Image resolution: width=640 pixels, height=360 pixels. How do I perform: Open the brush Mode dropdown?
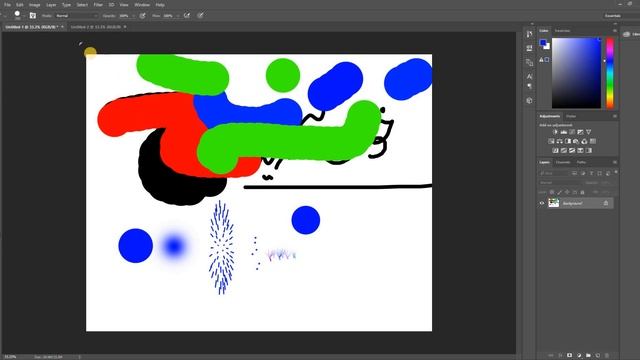coord(76,16)
